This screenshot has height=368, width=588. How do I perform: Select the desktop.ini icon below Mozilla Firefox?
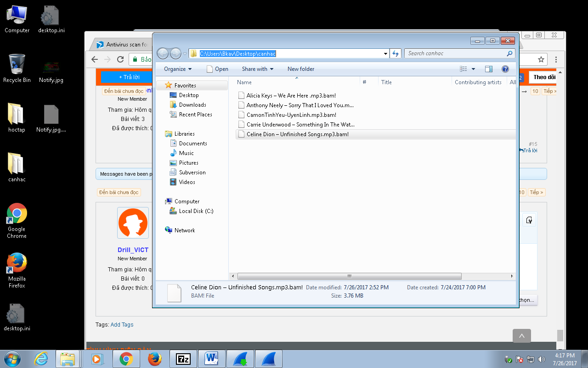click(x=17, y=317)
